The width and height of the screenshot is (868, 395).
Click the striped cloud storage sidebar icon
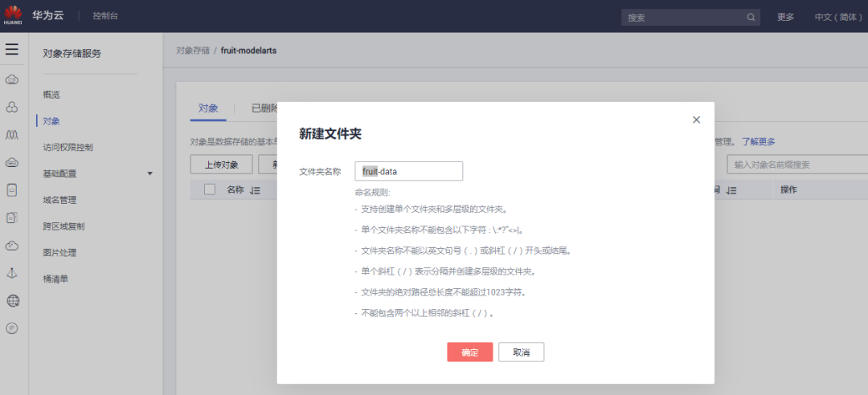point(12,163)
